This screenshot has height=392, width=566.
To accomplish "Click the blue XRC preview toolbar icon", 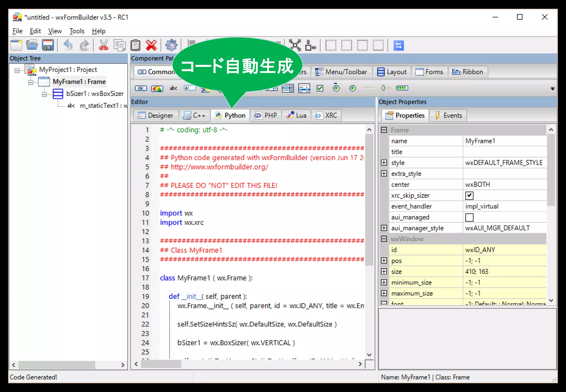I will point(398,45).
